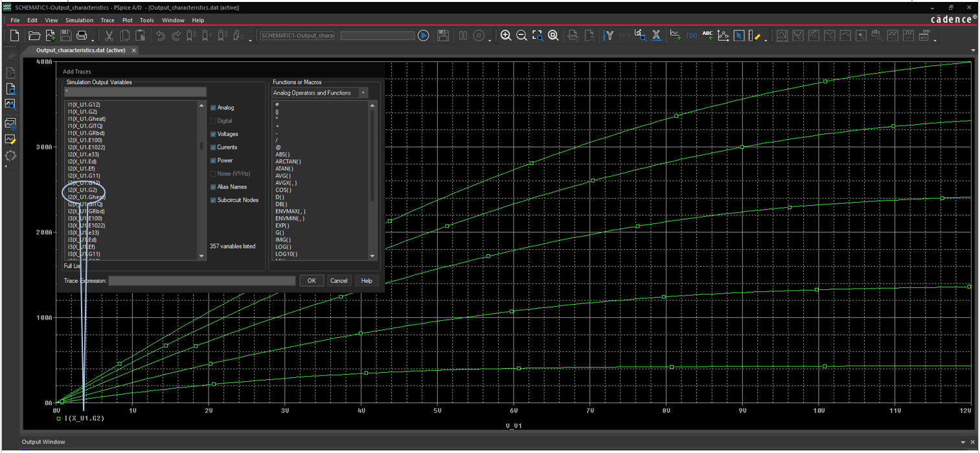The height and width of the screenshot is (453, 980).
Task: Click the ABC add text label icon
Action: 707,36
